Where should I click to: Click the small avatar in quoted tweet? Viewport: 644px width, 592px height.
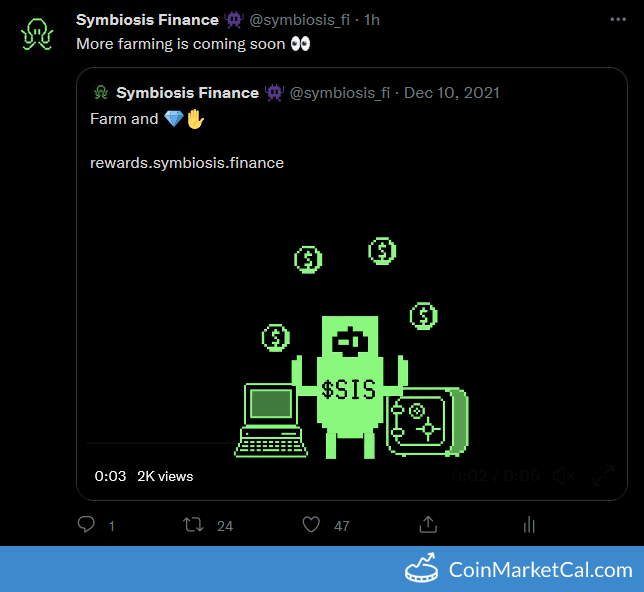[100, 93]
